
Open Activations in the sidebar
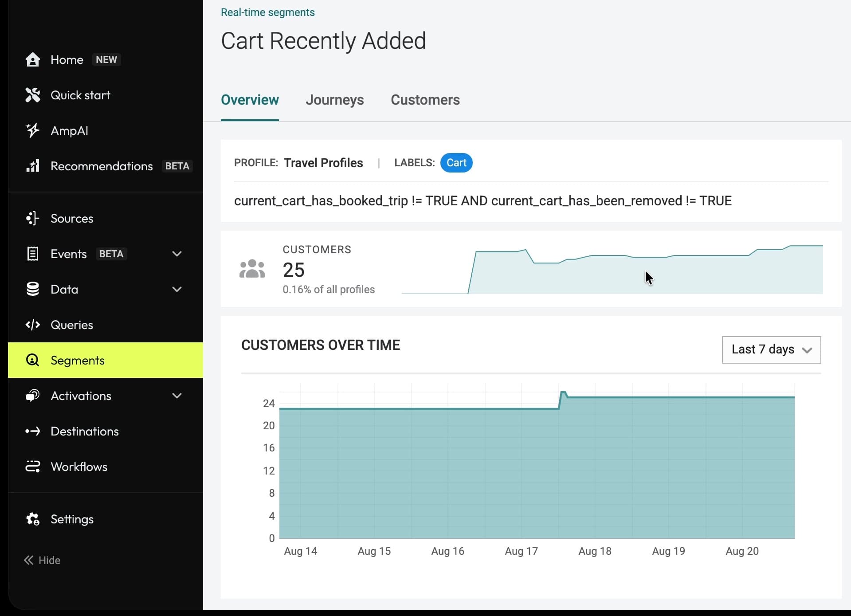click(x=106, y=396)
